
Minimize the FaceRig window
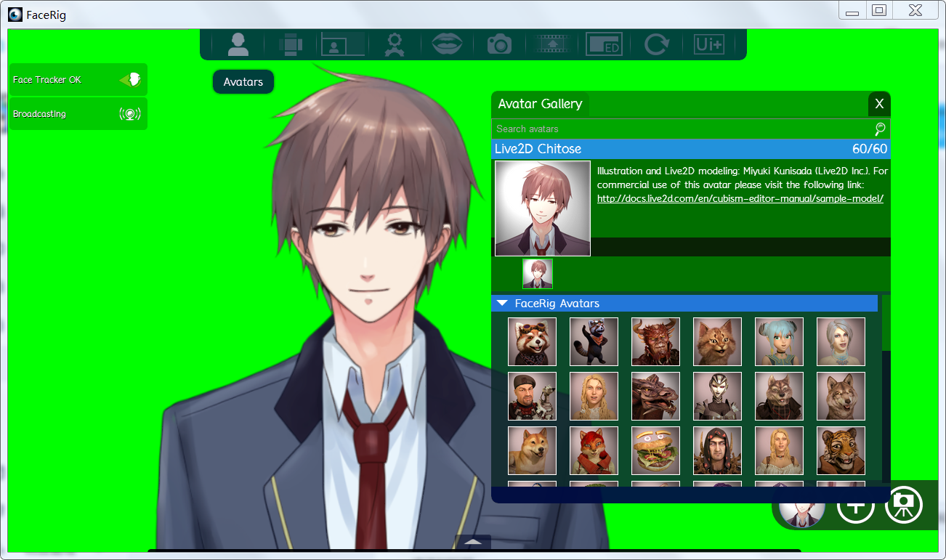(x=852, y=11)
